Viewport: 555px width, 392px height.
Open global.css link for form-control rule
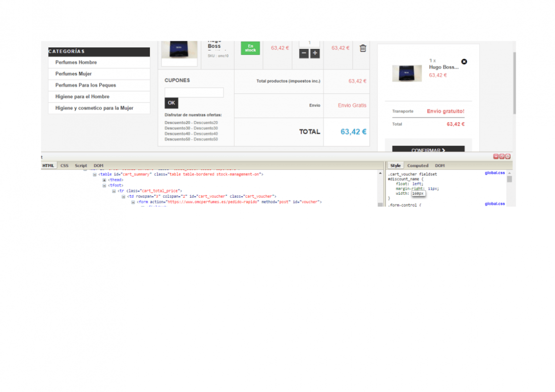[494, 204]
